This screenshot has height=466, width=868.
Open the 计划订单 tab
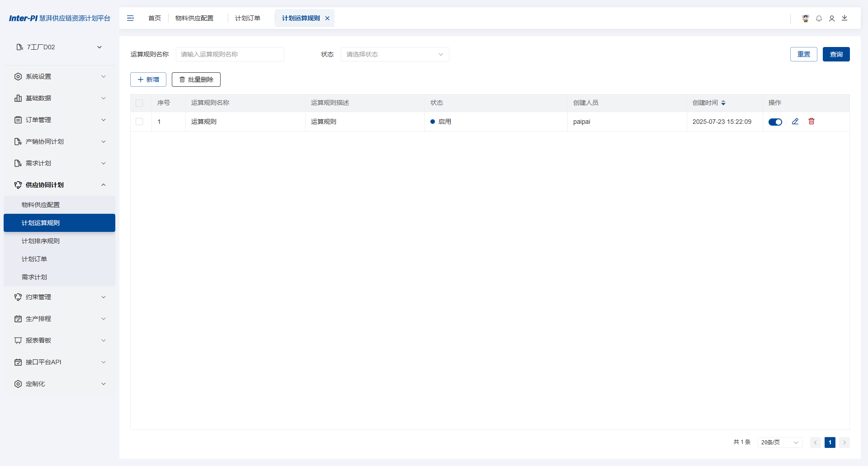[247, 18]
